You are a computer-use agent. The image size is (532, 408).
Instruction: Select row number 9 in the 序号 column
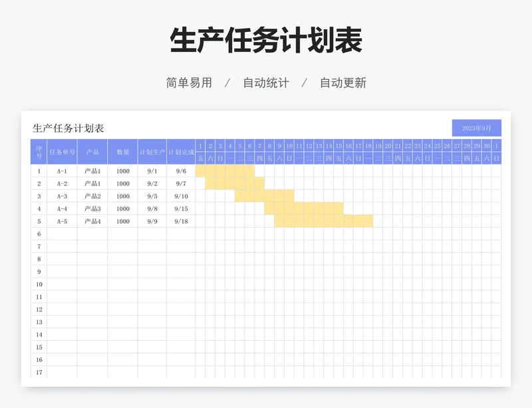tap(39, 272)
